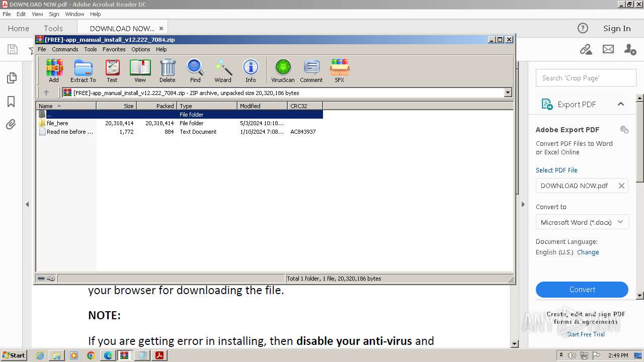Remove DOWNLOAD NOW.pdf from selected file
The width and height of the screenshot is (644, 362).
621,186
